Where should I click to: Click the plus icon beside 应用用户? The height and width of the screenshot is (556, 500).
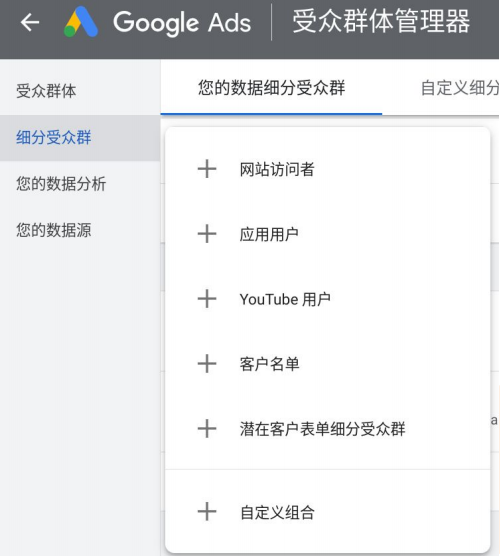(x=207, y=234)
